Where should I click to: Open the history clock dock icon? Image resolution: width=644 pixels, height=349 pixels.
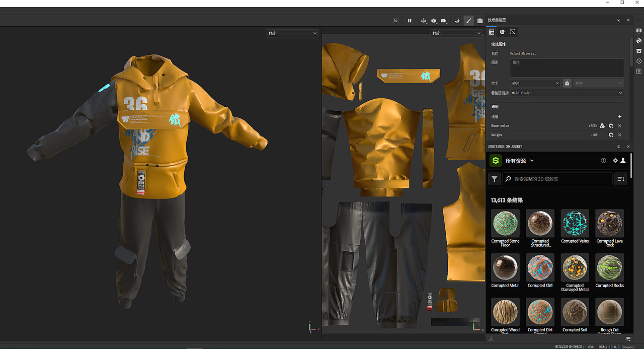point(639,61)
